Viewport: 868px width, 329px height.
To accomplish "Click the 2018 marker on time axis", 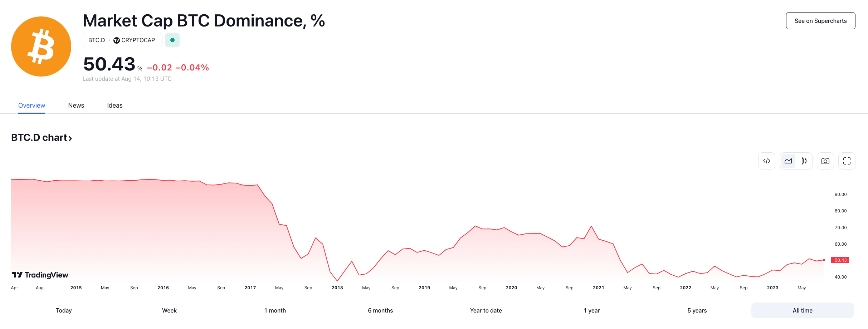I will (x=337, y=288).
